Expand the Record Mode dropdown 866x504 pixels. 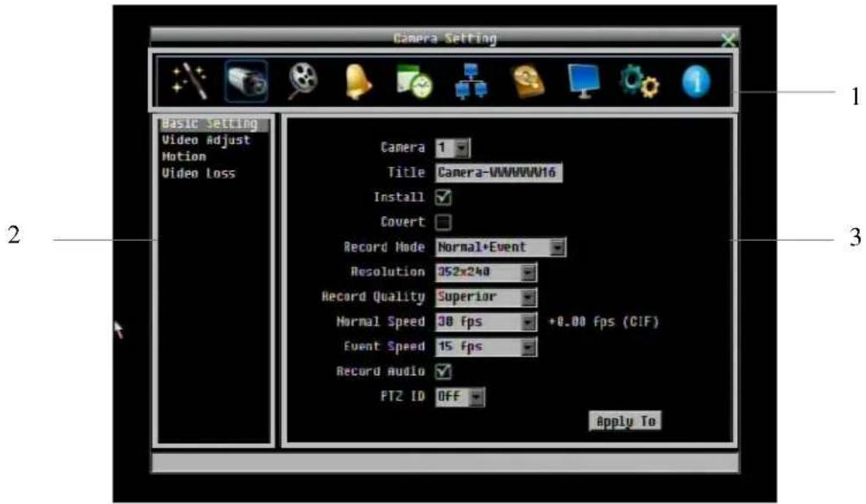tap(501, 247)
